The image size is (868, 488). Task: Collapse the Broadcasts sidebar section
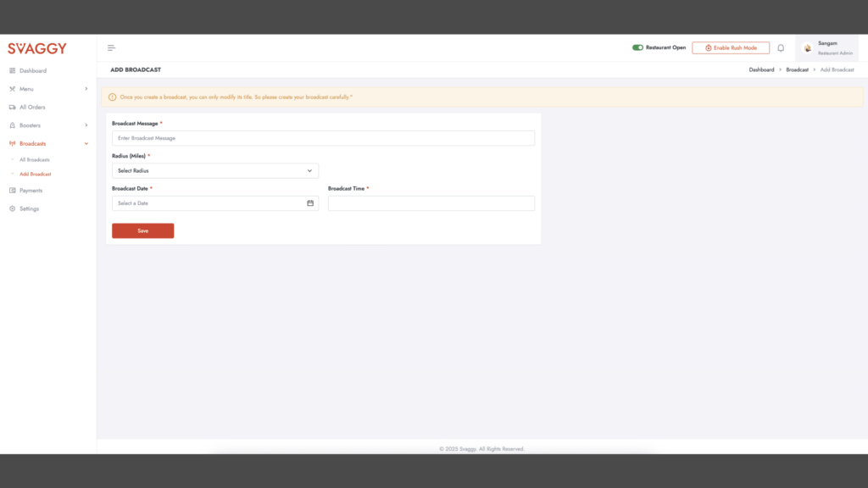tap(47, 144)
